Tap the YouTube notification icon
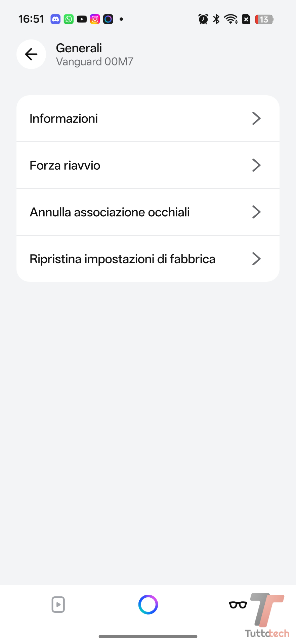 (x=82, y=19)
